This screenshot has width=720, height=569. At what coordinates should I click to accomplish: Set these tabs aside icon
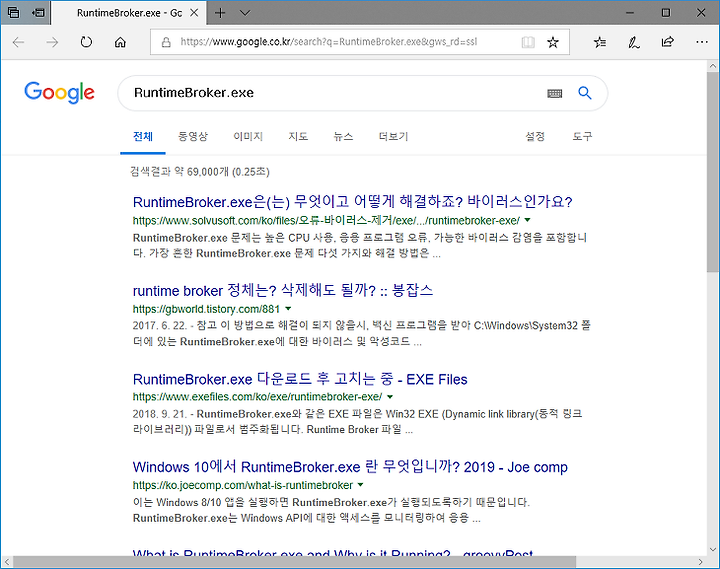pos(38,12)
